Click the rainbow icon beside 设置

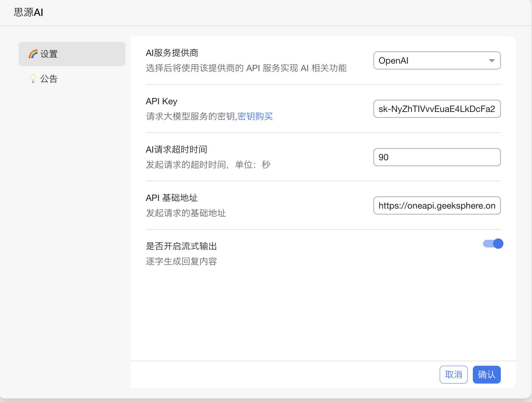(x=33, y=54)
